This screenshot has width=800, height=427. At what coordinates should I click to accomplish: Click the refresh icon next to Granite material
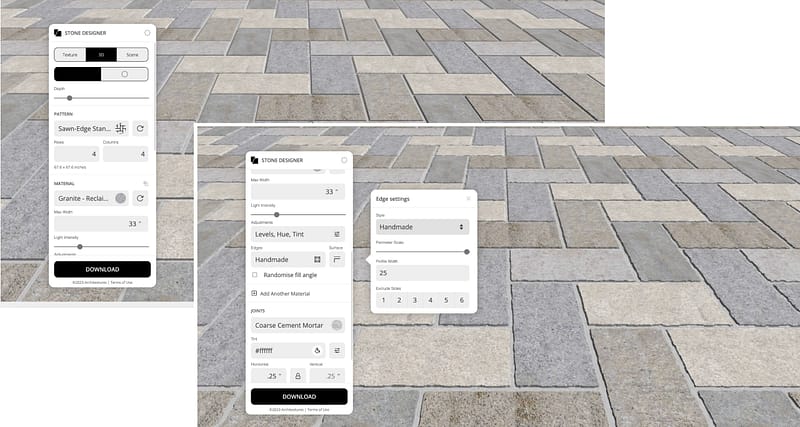point(141,198)
